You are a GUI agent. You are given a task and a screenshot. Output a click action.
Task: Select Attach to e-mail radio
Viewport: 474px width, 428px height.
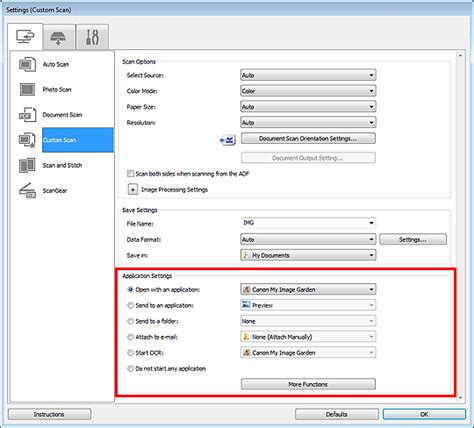click(130, 337)
